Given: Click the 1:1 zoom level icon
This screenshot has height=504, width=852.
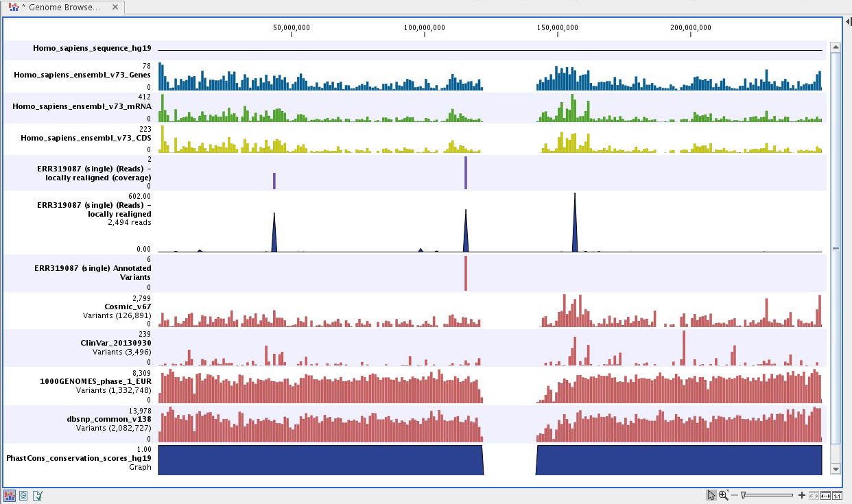Looking at the screenshot, I should [838, 494].
